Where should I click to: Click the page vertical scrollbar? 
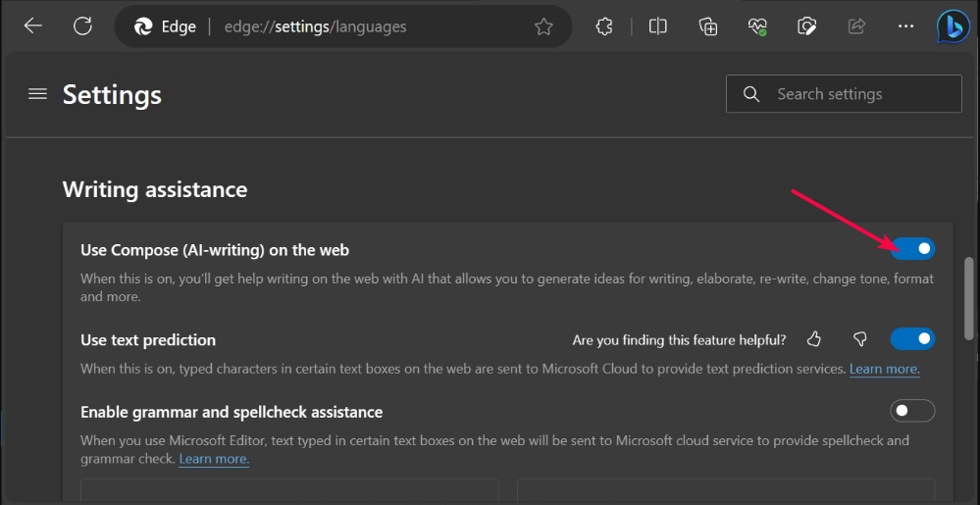pyautogui.click(x=970, y=297)
